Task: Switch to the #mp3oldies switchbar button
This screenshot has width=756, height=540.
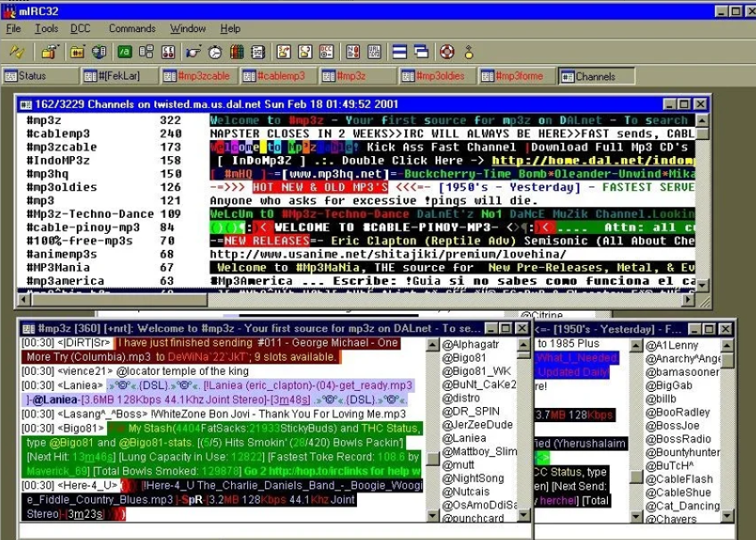Action: [437, 76]
